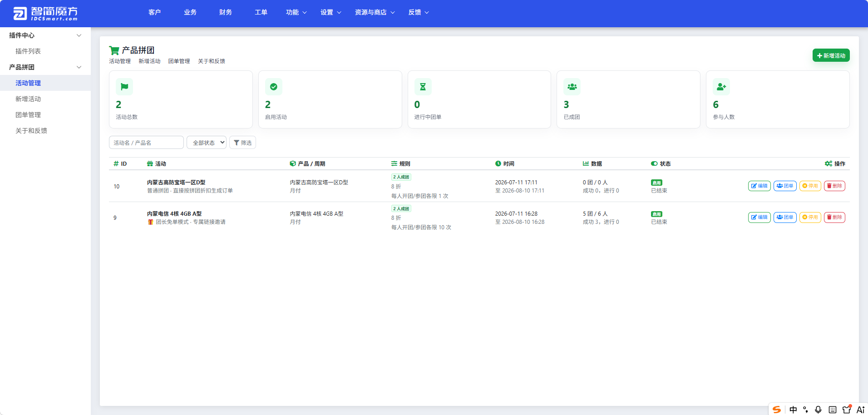Click activity name 内蒙电信 4核 4GB A型

pos(174,214)
